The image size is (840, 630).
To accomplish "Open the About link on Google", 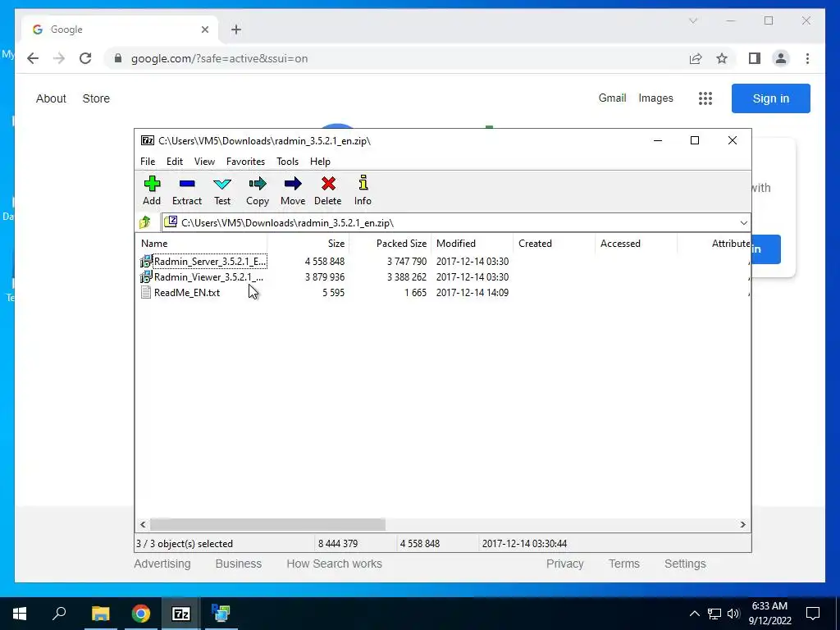I will 51,98.
